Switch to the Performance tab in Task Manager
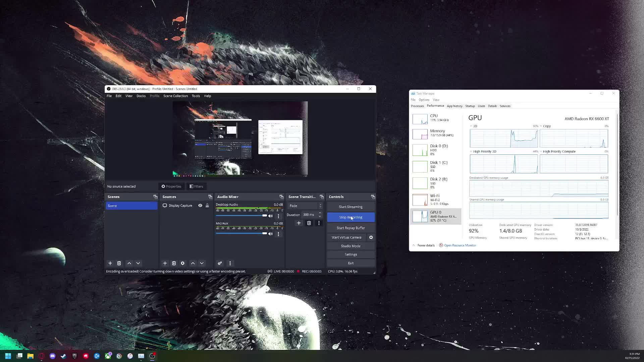The height and width of the screenshot is (362, 644). pos(435,106)
